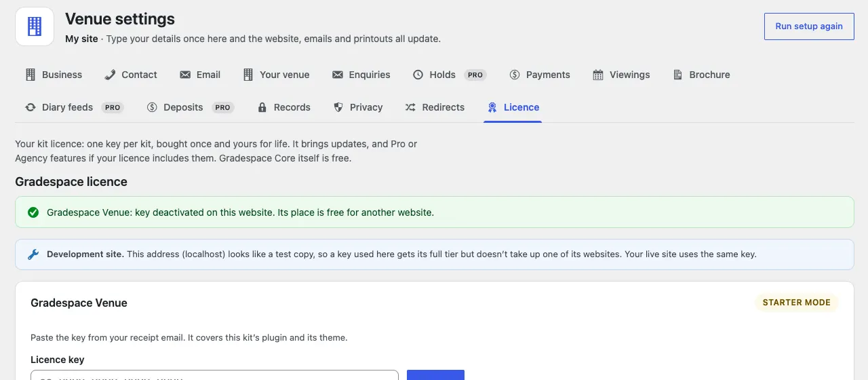Click the blue button beside the licence key field
The height and width of the screenshot is (380, 868).
point(435,375)
